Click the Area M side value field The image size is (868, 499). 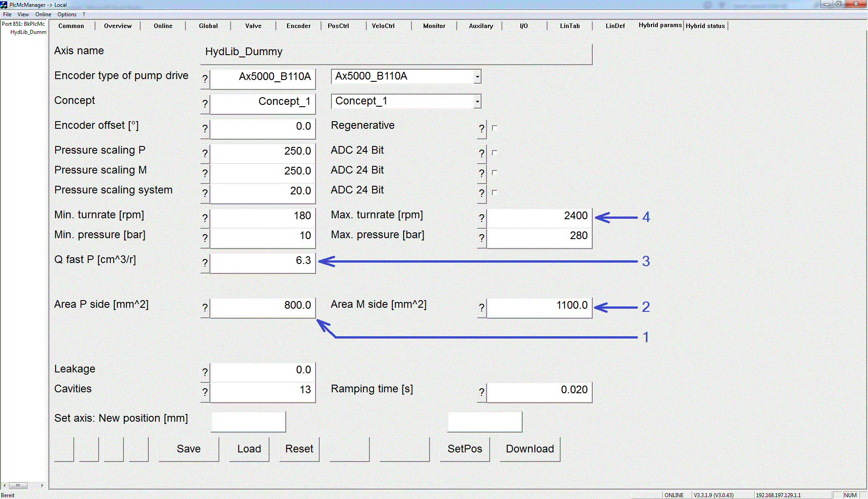click(539, 307)
